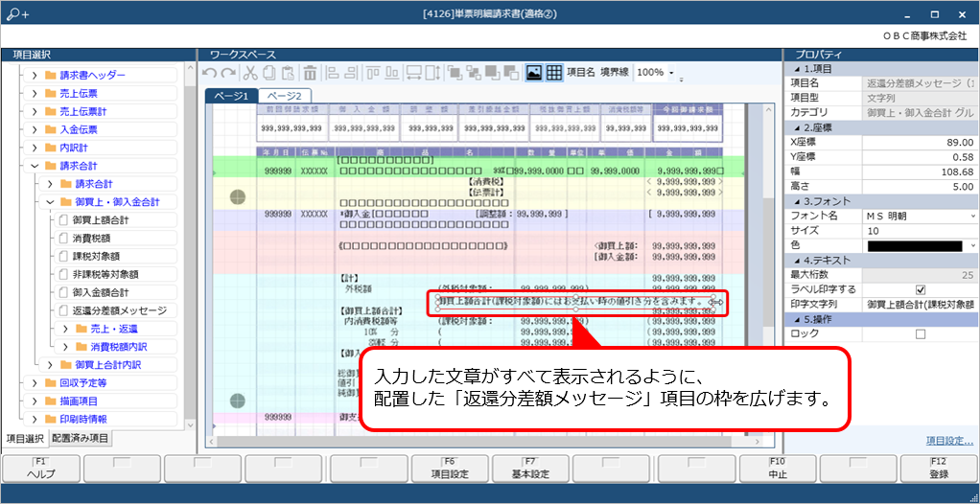Click the F6 項目設定 button
The height and width of the screenshot is (504, 980).
450,469
